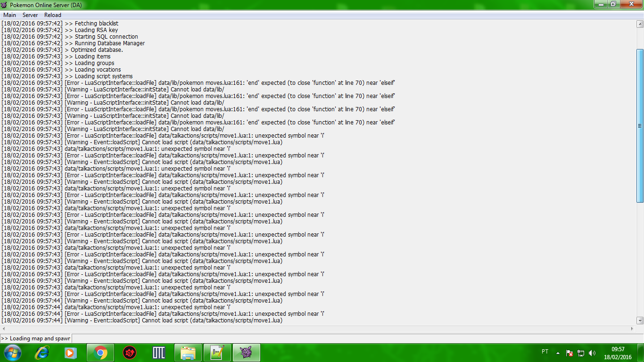Viewport: 644px width, 362px height.
Task: Click the 'Loading script systems' log line
Action: point(67,76)
